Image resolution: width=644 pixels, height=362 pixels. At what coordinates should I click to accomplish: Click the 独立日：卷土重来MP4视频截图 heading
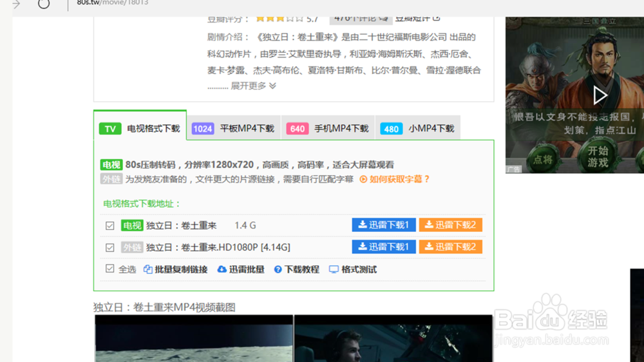tap(164, 307)
